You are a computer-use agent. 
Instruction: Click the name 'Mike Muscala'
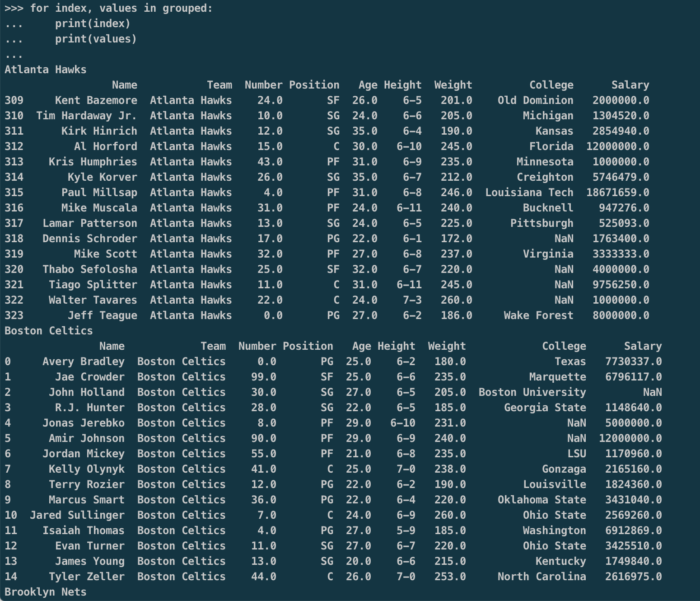pyautogui.click(x=99, y=208)
